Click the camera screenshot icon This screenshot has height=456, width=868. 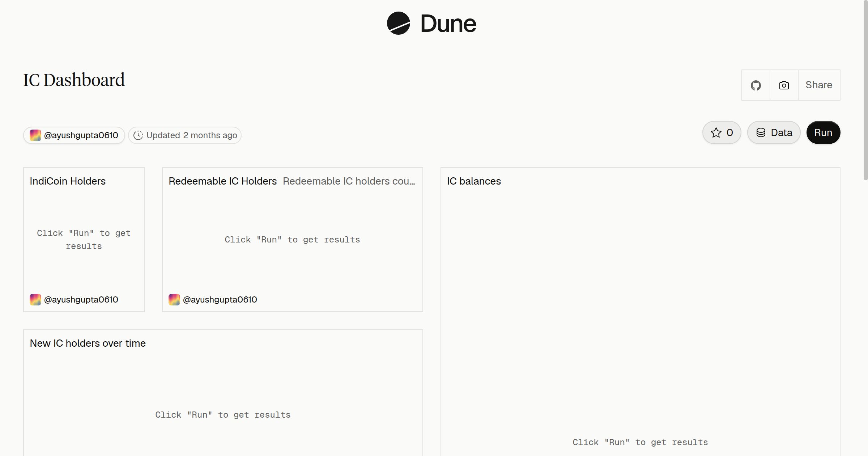coord(784,85)
